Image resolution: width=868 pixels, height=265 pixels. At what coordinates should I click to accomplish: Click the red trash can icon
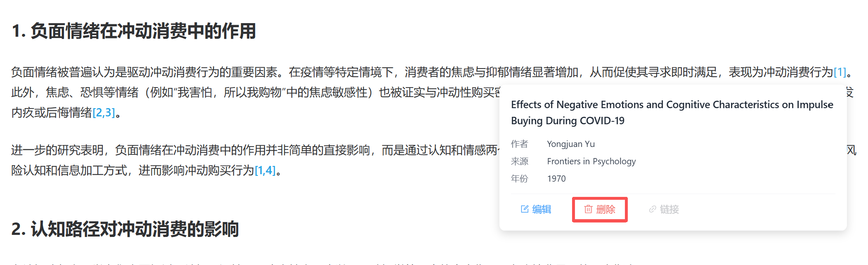(588, 209)
